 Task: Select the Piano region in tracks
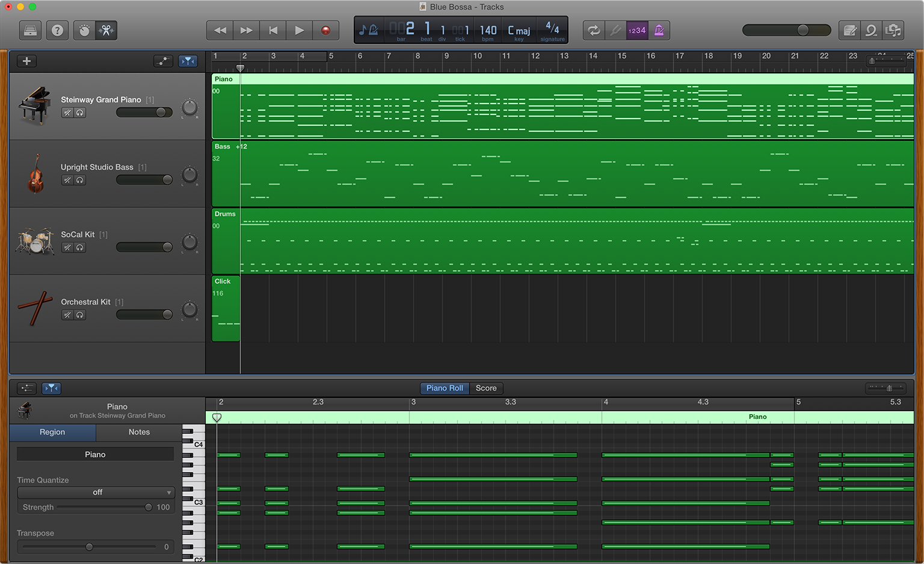[x=563, y=107]
